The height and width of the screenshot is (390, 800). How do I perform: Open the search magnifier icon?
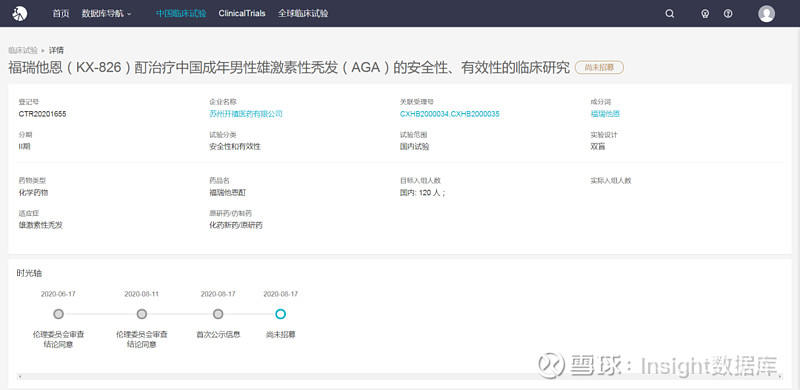(669, 14)
